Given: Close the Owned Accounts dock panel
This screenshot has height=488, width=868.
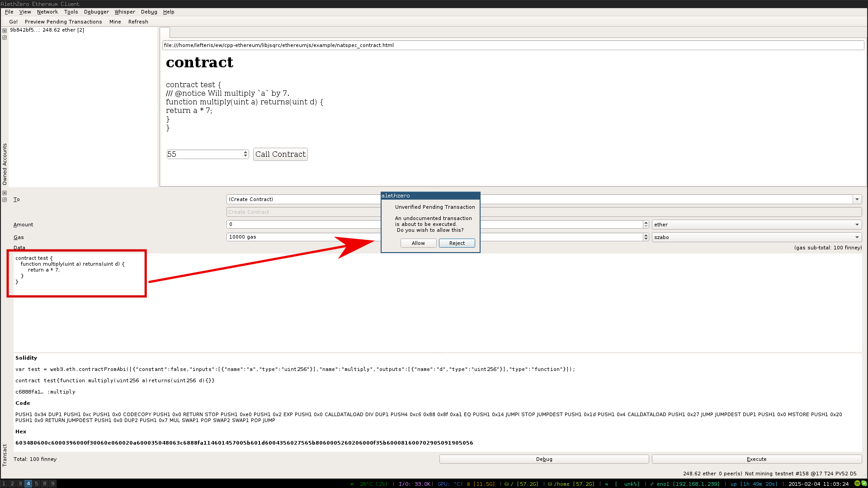Looking at the screenshot, I should pyautogui.click(x=5, y=31).
